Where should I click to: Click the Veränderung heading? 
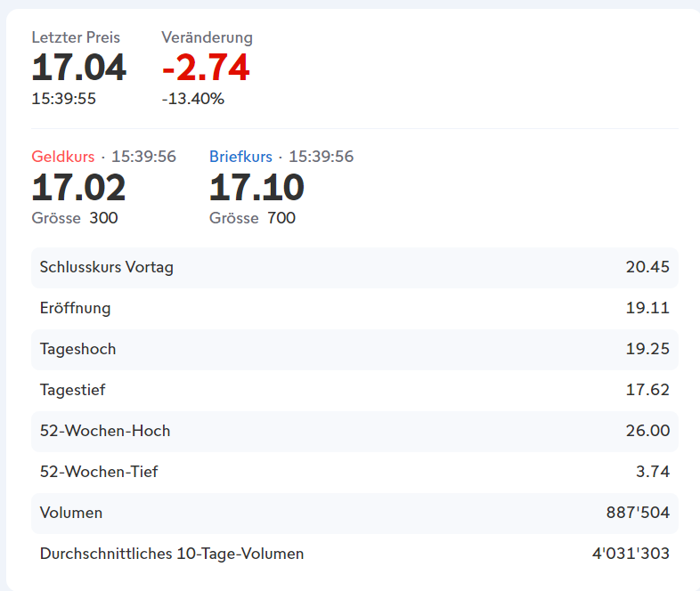[x=207, y=37]
